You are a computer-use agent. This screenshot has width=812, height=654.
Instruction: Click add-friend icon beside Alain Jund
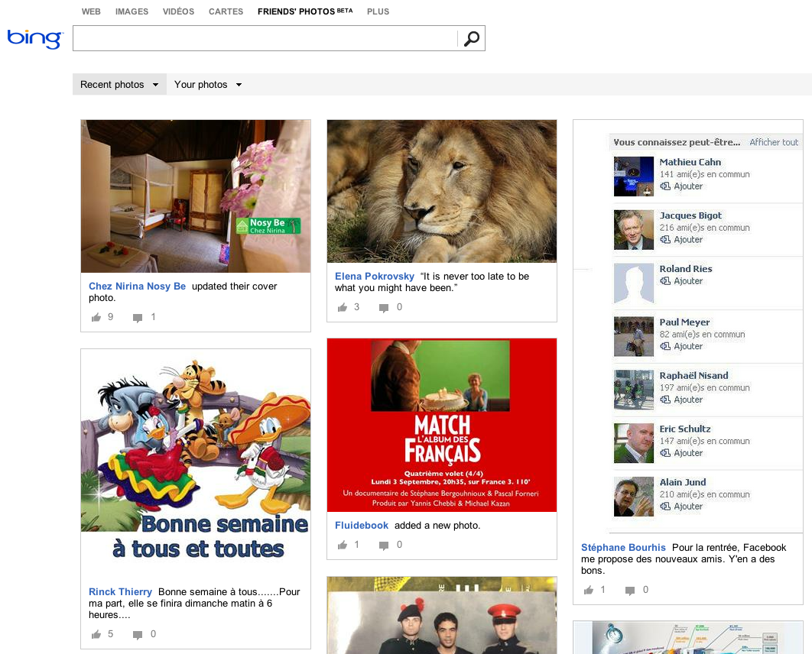(665, 506)
